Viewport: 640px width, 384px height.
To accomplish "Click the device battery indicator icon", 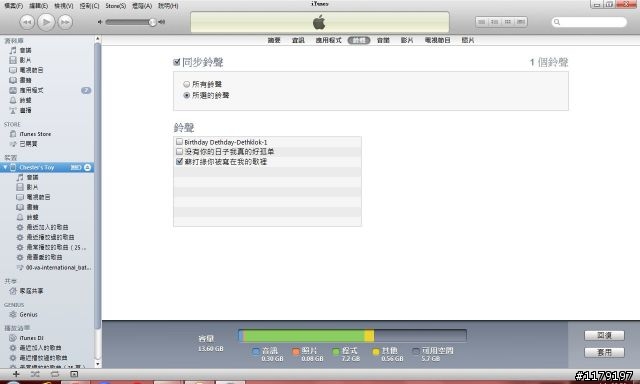I will tap(76, 167).
